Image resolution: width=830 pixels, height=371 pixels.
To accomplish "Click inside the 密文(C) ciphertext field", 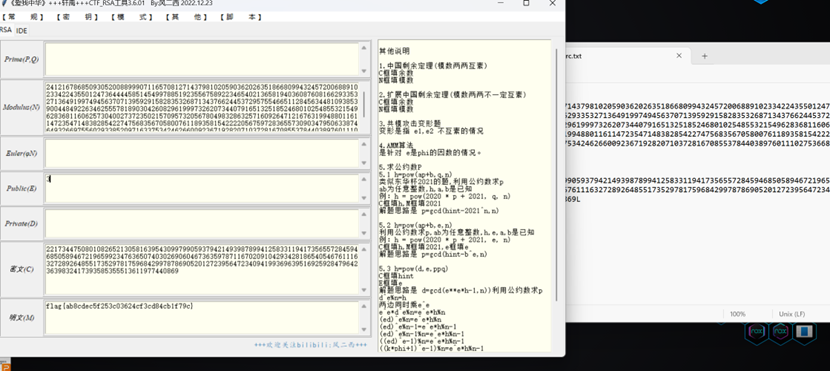I will click(202, 269).
